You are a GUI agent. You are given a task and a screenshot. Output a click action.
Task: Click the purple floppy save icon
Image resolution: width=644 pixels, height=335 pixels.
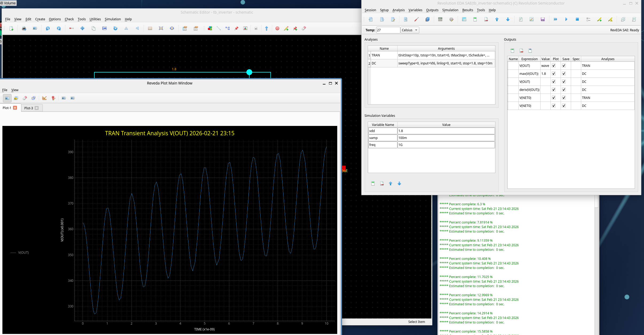[542, 19]
